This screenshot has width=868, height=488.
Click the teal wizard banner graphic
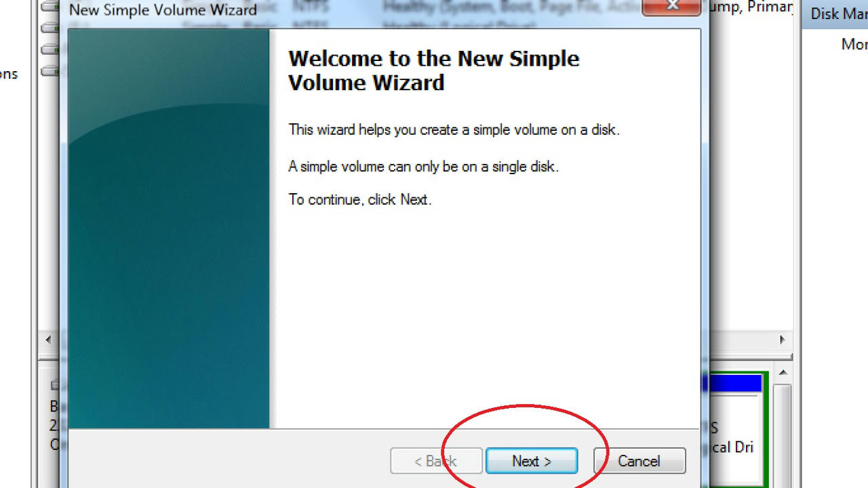pos(169,228)
